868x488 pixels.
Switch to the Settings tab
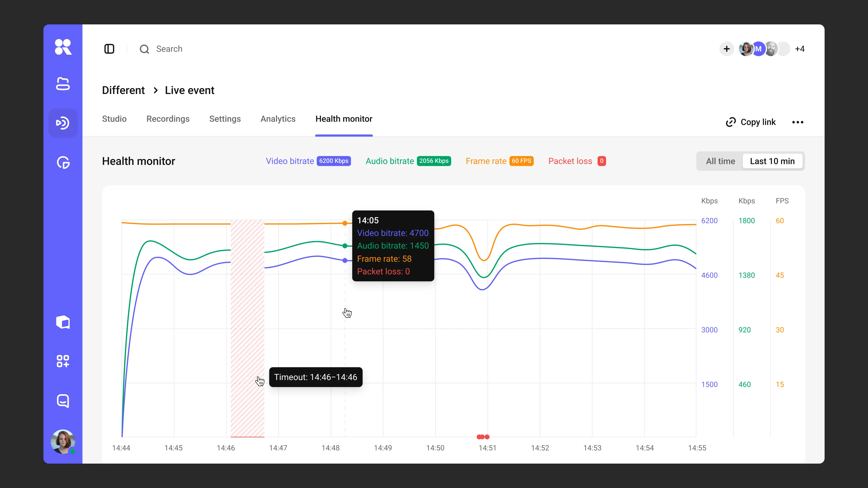[x=225, y=119]
